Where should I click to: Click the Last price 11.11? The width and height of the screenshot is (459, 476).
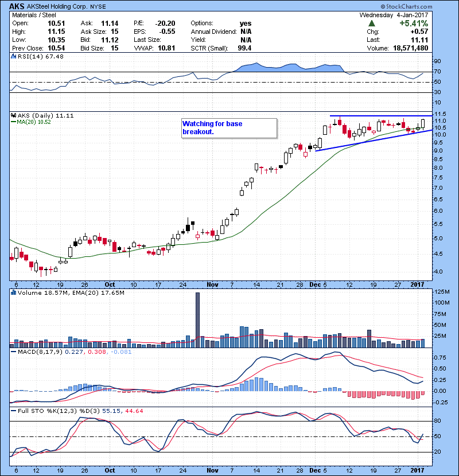pos(419,40)
